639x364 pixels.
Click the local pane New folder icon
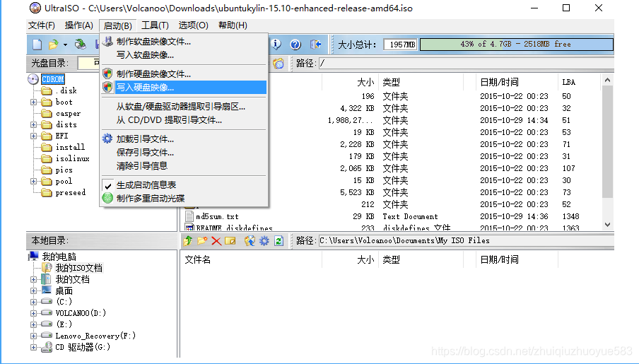[x=202, y=241]
